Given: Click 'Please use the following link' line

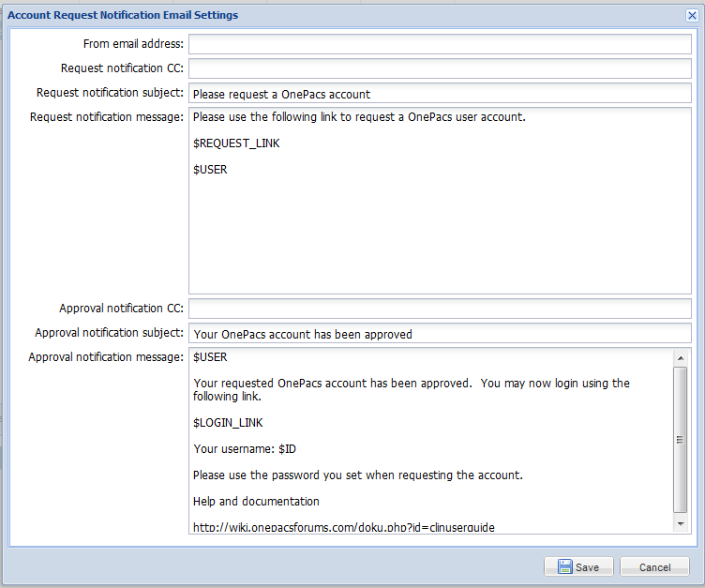Looking at the screenshot, I should (x=359, y=117).
